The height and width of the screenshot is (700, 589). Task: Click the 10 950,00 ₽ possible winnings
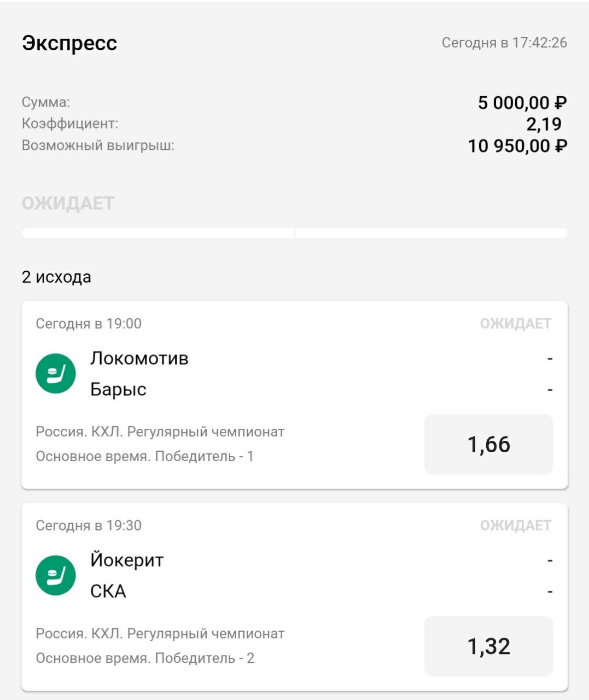point(517,146)
